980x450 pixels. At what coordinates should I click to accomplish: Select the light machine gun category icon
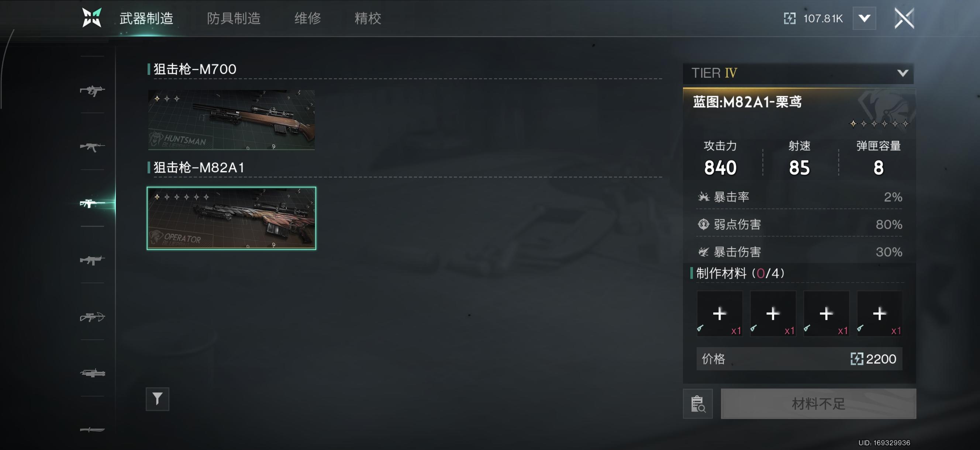92,260
